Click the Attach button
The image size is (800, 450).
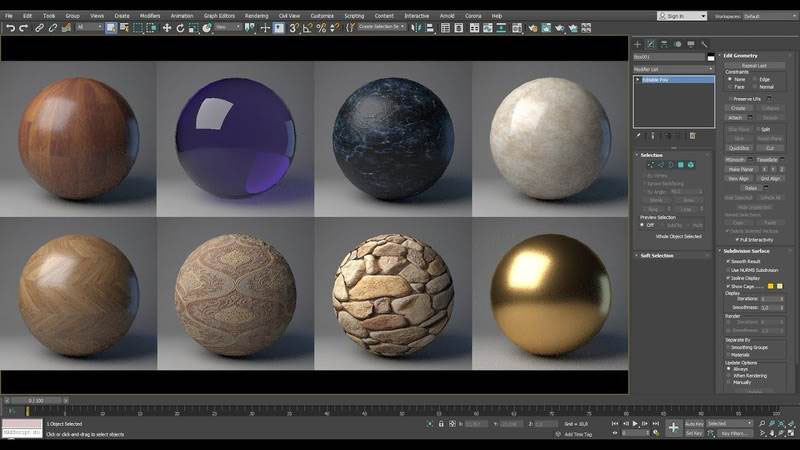tap(735, 118)
